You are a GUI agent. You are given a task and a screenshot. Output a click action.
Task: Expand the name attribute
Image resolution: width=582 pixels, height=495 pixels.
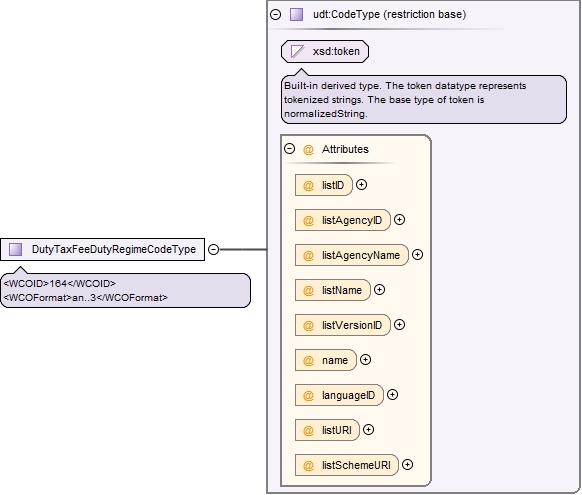[x=366, y=360]
